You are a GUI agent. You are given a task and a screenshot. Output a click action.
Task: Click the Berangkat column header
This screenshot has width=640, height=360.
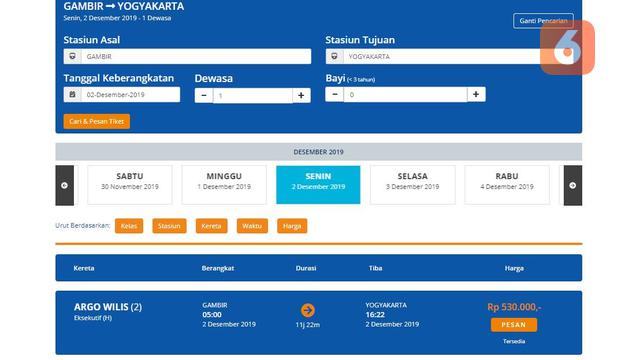[x=218, y=268]
